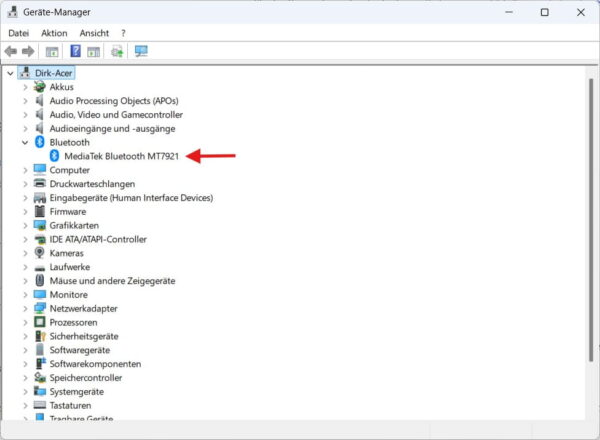
Task: Select the Prozessoren entry
Action: 73,322
